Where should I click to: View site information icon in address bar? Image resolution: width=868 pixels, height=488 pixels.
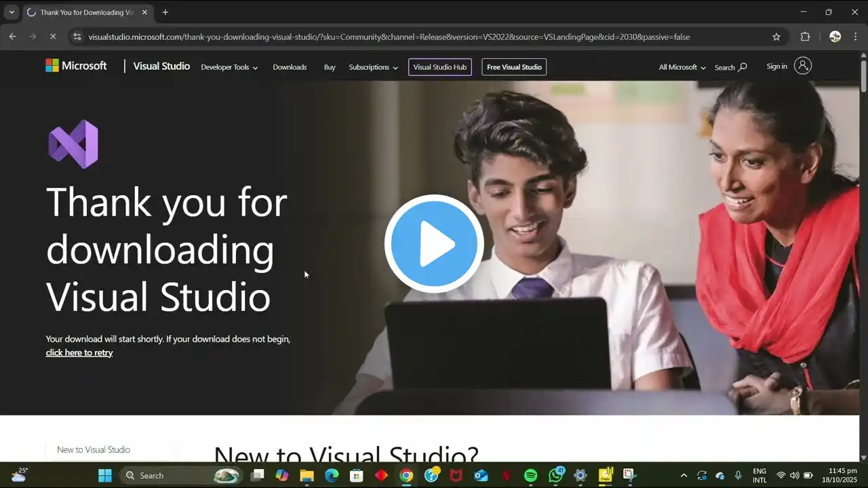click(77, 37)
